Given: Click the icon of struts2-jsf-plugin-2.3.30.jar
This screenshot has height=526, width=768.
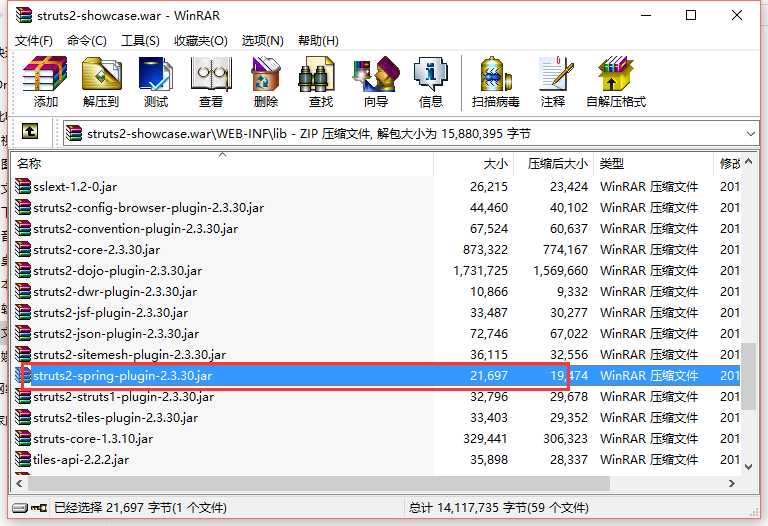Looking at the screenshot, I should click(x=23, y=312).
